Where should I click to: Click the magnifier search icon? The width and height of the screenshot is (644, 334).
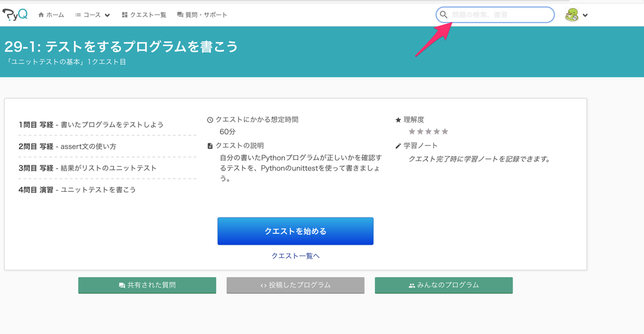click(x=443, y=15)
